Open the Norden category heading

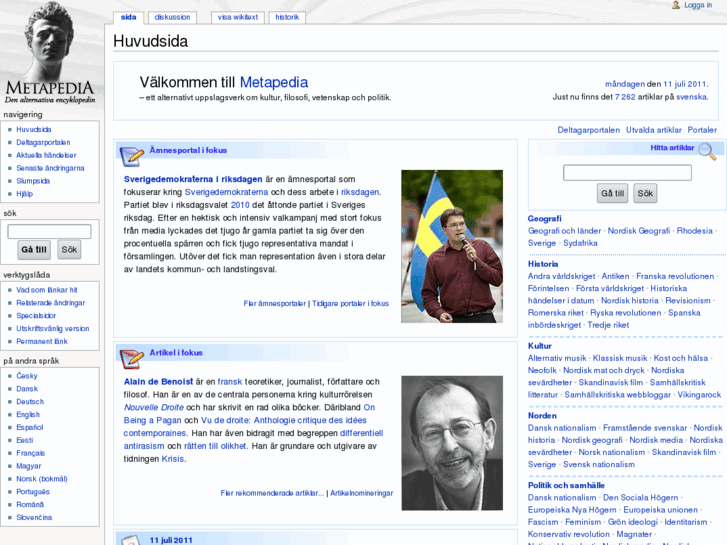click(542, 416)
